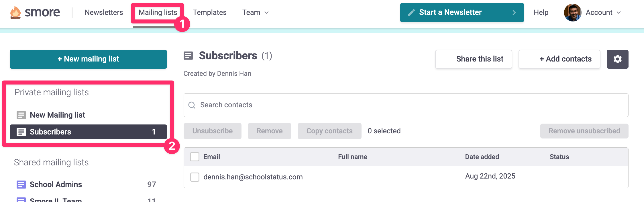Switch to the Templates tab

[x=210, y=13]
